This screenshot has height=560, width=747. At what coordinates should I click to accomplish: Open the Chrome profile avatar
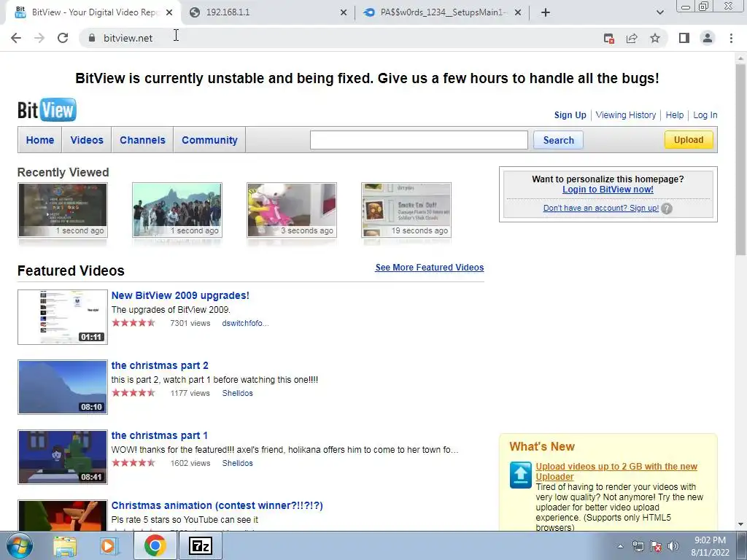coord(708,38)
